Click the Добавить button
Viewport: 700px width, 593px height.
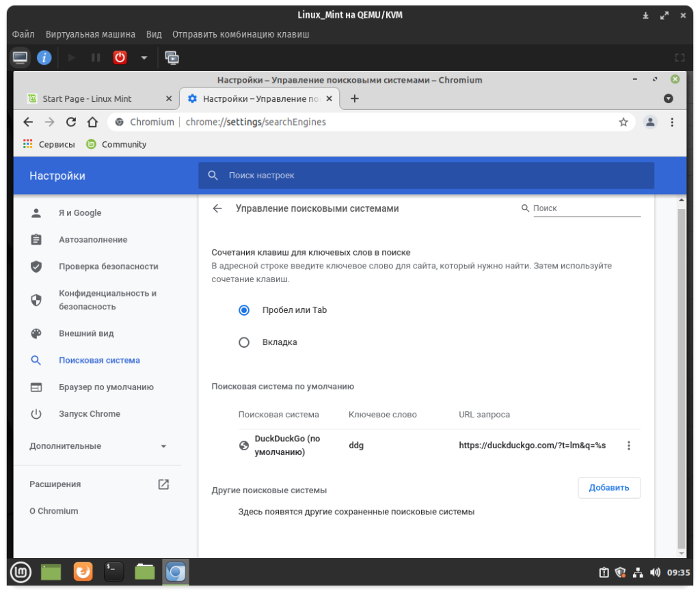pos(608,488)
